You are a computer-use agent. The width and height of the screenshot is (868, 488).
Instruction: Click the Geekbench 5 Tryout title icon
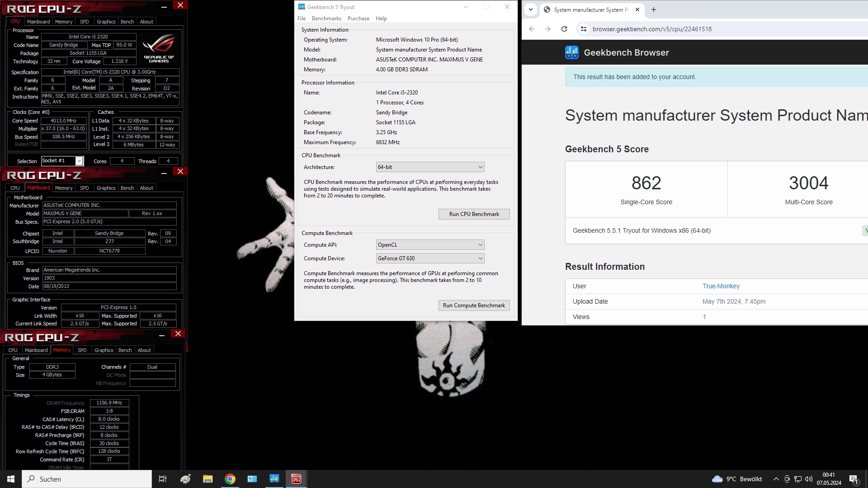click(x=302, y=7)
